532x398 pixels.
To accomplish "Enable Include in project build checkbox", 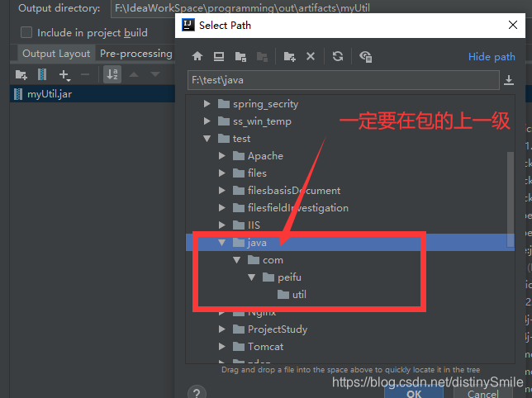I will [26, 32].
